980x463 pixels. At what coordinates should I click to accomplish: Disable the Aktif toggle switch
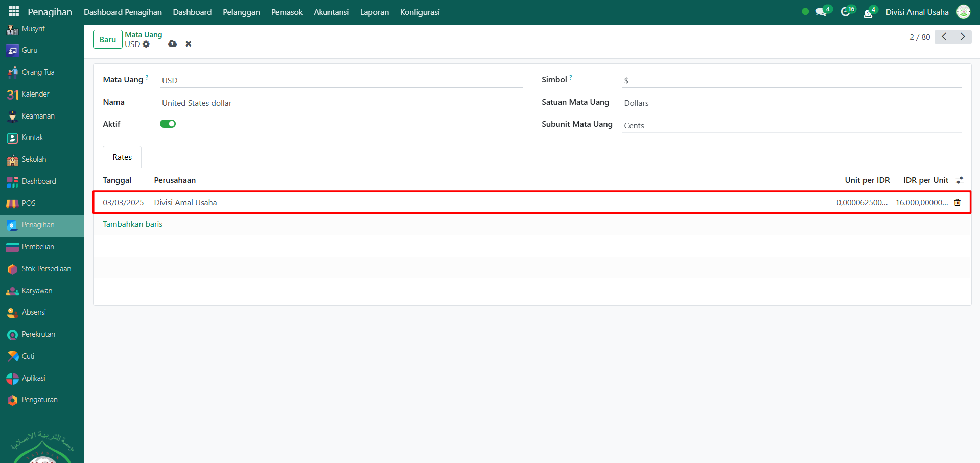coord(168,124)
